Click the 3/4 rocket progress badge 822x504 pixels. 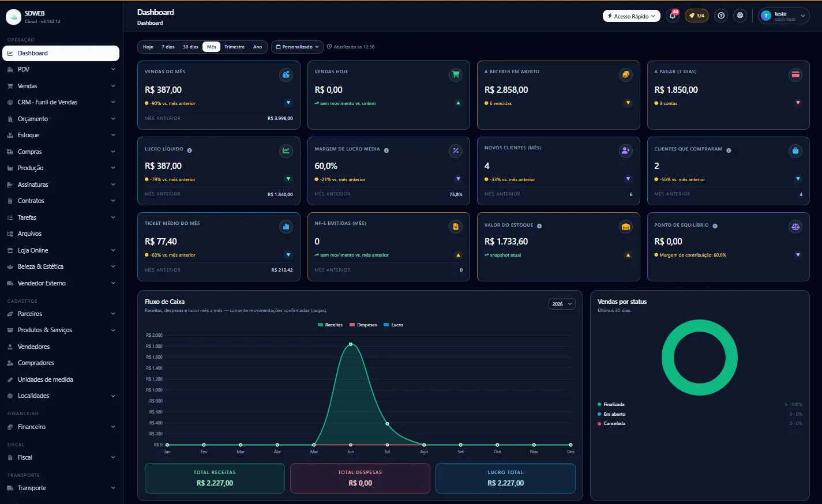pyautogui.click(x=697, y=16)
